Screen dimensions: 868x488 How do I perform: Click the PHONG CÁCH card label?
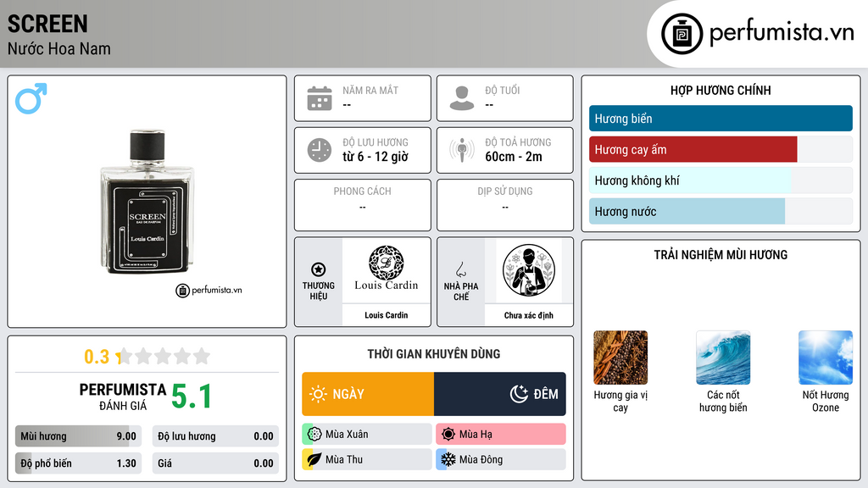click(x=363, y=191)
